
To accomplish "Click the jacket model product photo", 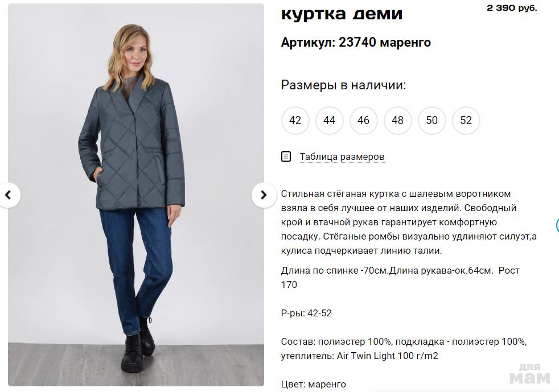I will point(136,195).
